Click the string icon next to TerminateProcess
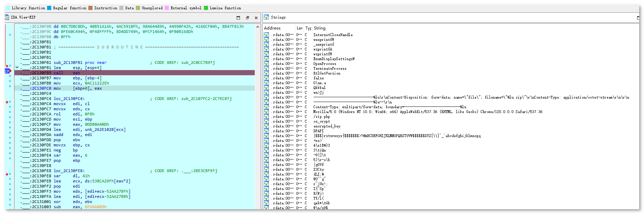Screen dimensions: 644x214 click(266, 68)
